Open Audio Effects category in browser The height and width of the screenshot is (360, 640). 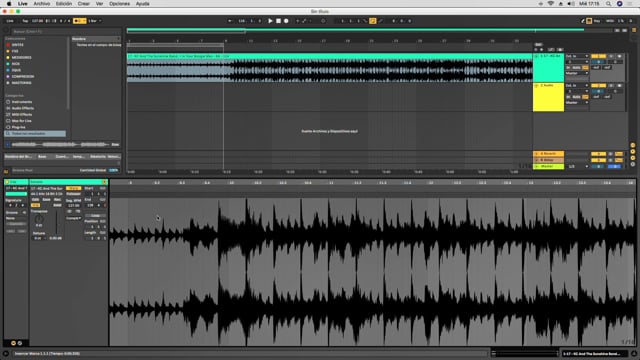(22, 108)
